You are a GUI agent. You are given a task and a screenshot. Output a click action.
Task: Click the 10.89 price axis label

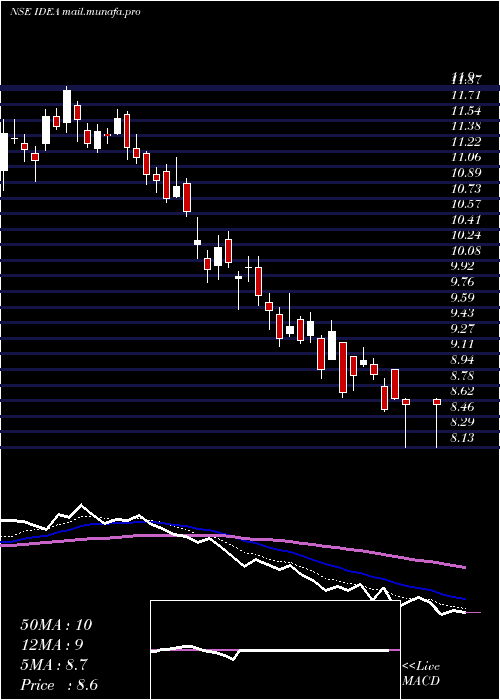(466, 172)
